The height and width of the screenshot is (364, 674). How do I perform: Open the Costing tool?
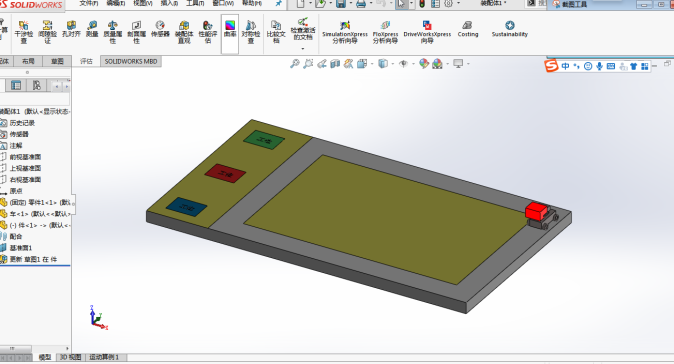tap(468, 29)
